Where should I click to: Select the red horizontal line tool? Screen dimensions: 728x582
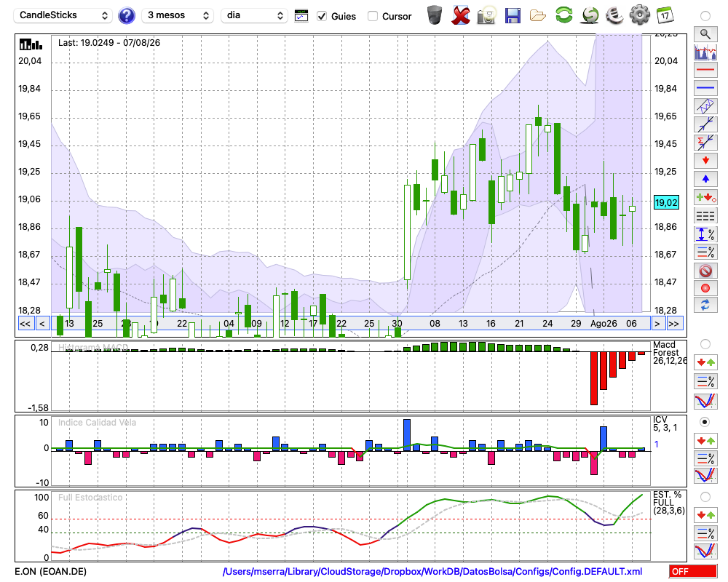[x=705, y=70]
